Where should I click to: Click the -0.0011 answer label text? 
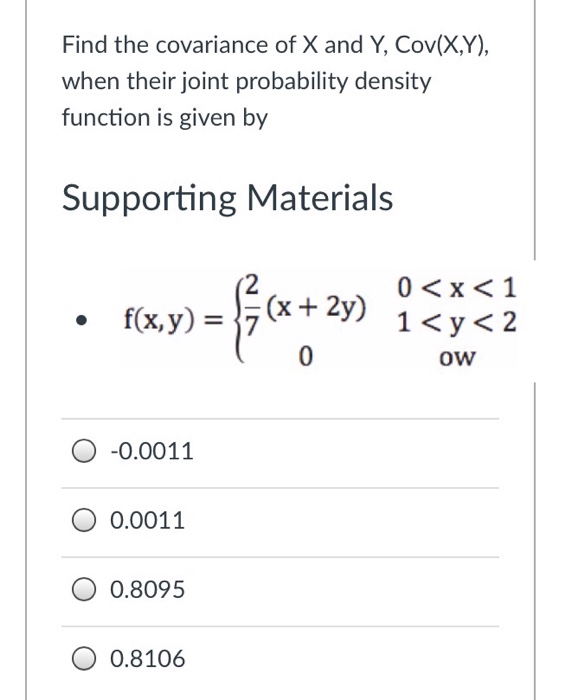[152, 451]
